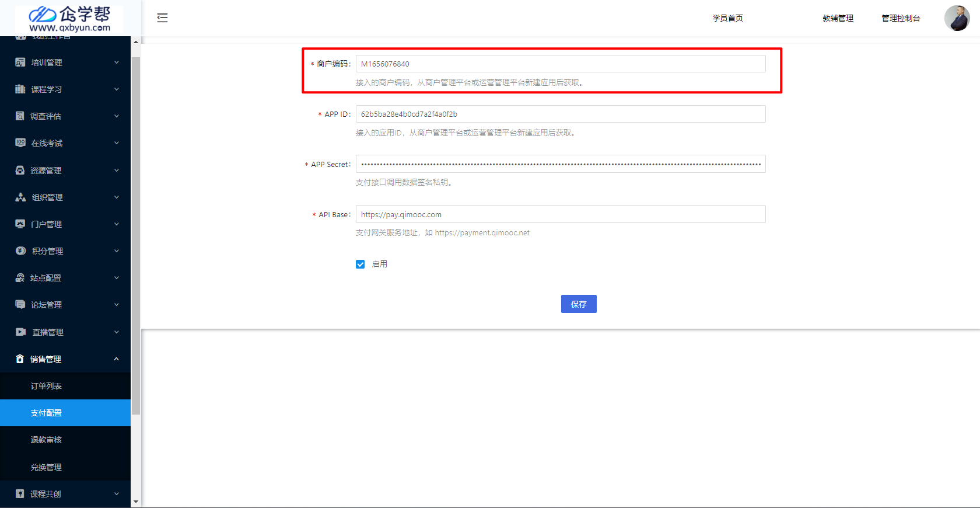Image resolution: width=980 pixels, height=508 pixels.
Task: Expand the 资源管理 menu chevron
Action: coord(117,171)
